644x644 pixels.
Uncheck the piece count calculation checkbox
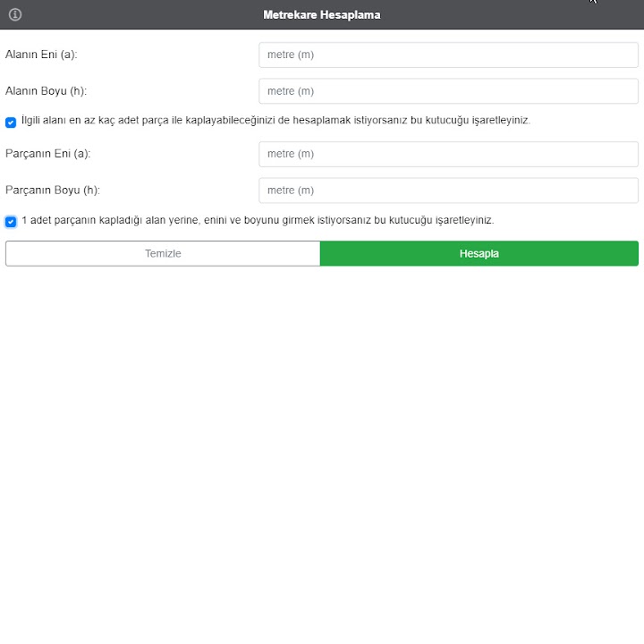[11, 122]
